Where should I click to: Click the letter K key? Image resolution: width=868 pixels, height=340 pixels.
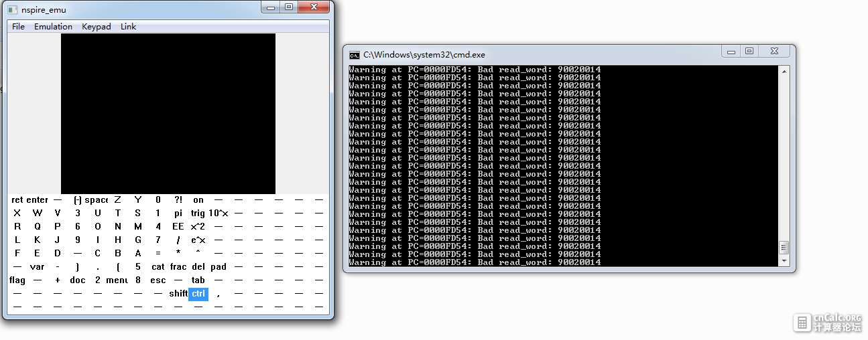coord(38,240)
